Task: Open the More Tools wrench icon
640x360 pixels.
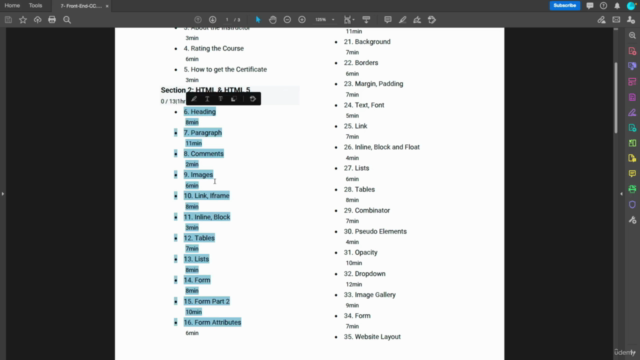Action: click(x=632, y=220)
